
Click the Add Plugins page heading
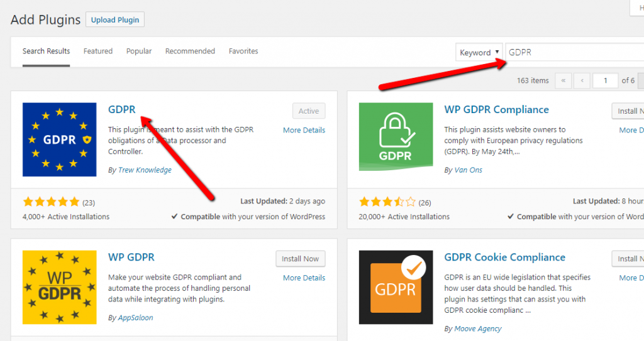coord(45,19)
